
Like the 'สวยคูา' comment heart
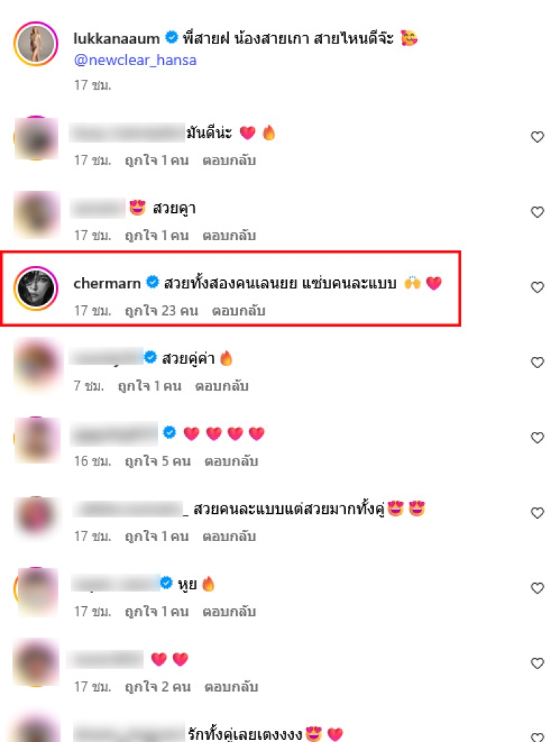coord(538,212)
